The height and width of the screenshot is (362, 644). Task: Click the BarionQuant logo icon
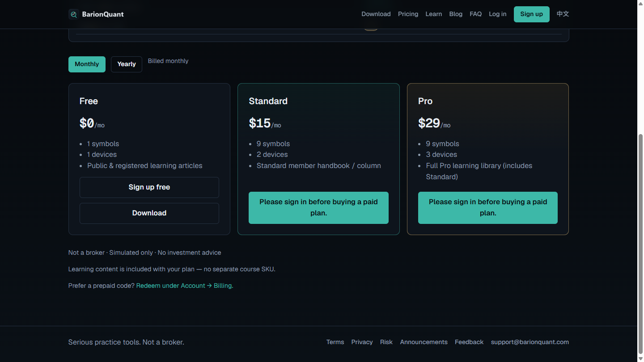[x=74, y=14]
